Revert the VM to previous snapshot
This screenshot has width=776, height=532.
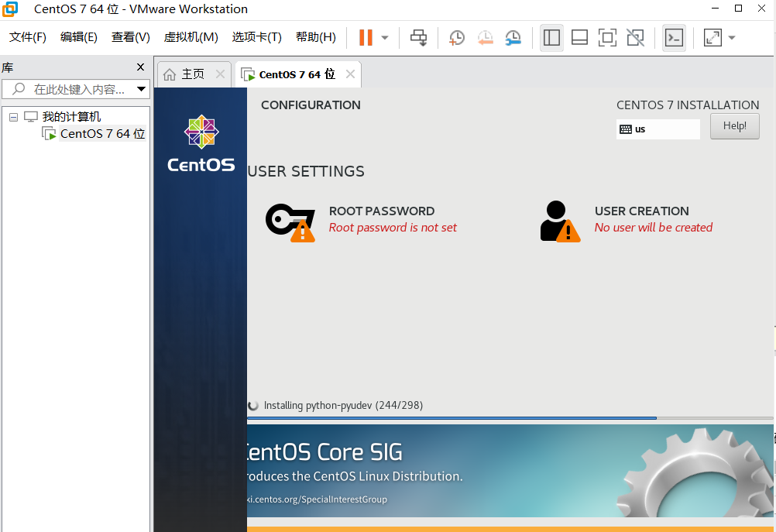[485, 38]
